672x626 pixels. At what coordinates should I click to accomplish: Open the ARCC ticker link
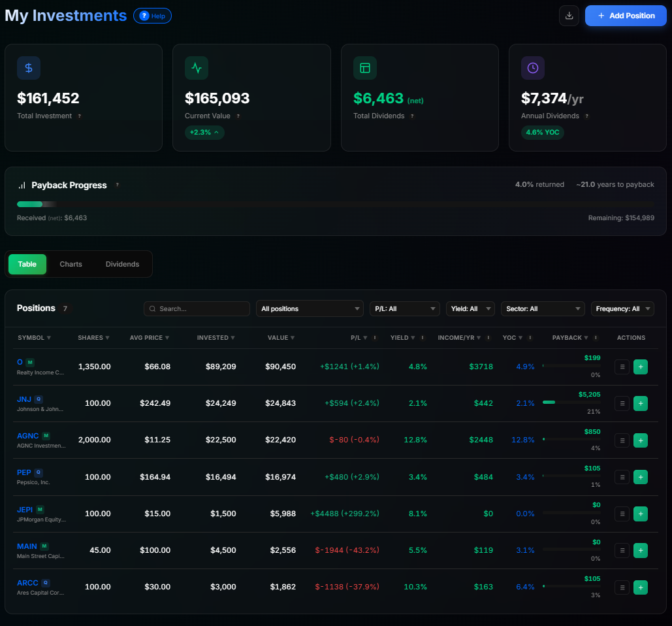point(26,583)
